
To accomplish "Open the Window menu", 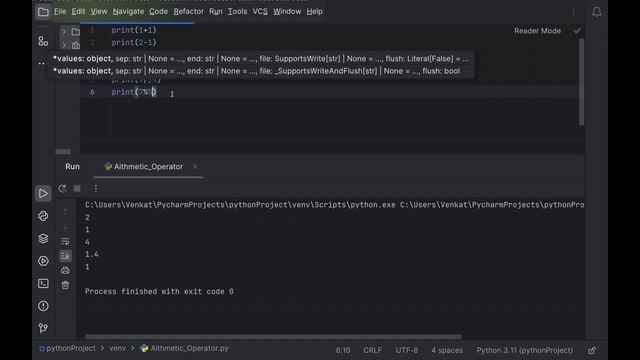I will 287,11.
